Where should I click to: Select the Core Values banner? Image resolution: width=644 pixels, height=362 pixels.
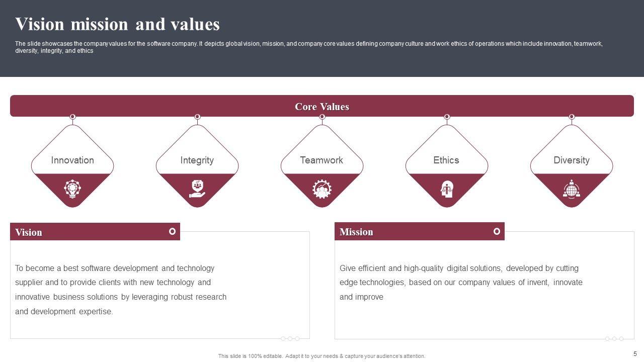(322, 107)
